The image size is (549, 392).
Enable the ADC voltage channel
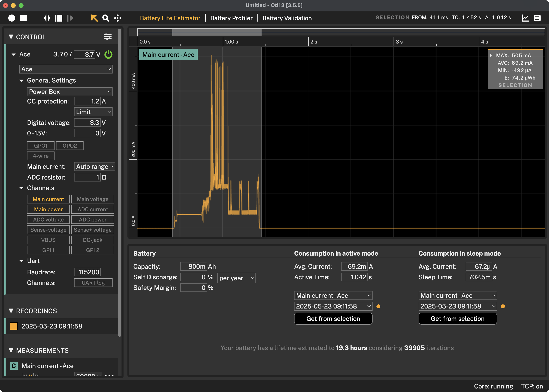[48, 219]
